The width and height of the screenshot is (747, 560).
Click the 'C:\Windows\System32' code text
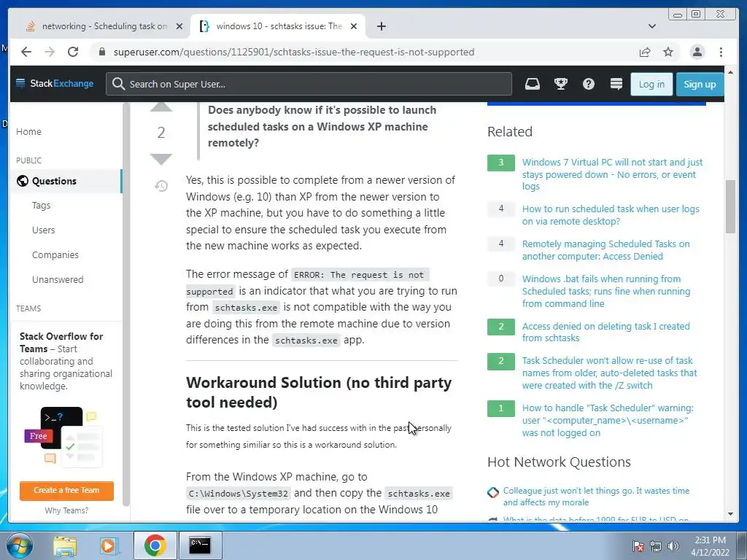coord(239,494)
